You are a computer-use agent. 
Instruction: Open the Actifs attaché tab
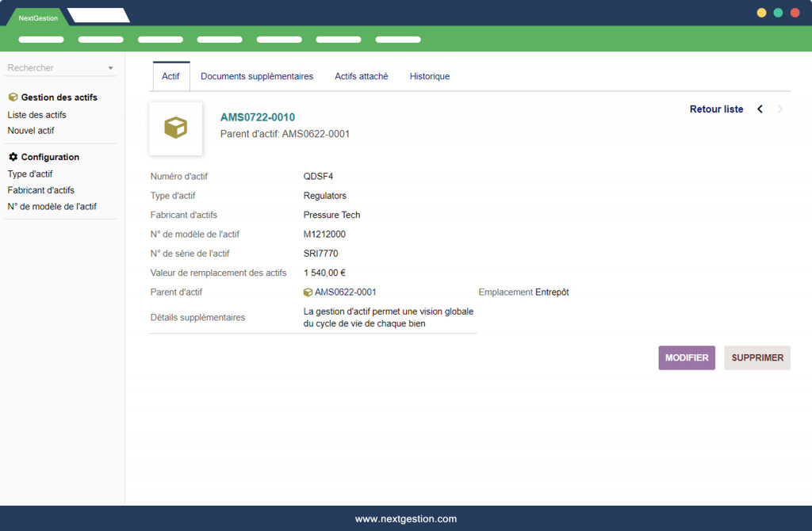click(361, 77)
